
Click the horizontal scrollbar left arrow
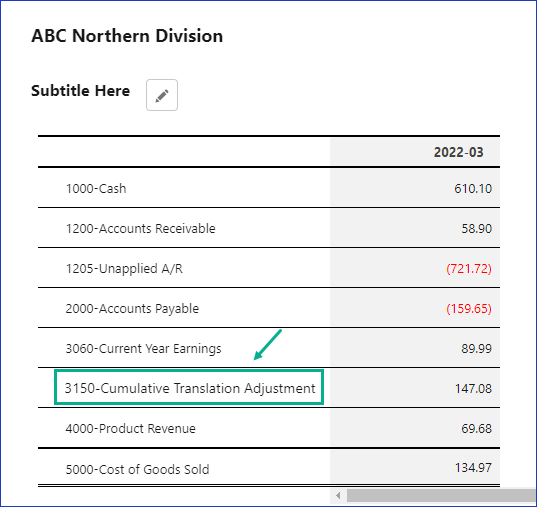338,495
